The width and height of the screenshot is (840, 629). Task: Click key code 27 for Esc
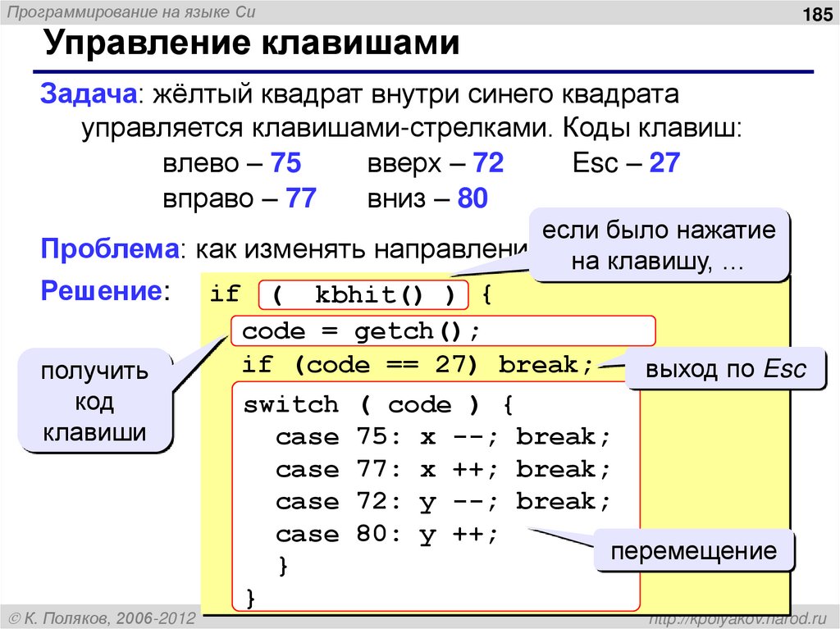(664, 163)
